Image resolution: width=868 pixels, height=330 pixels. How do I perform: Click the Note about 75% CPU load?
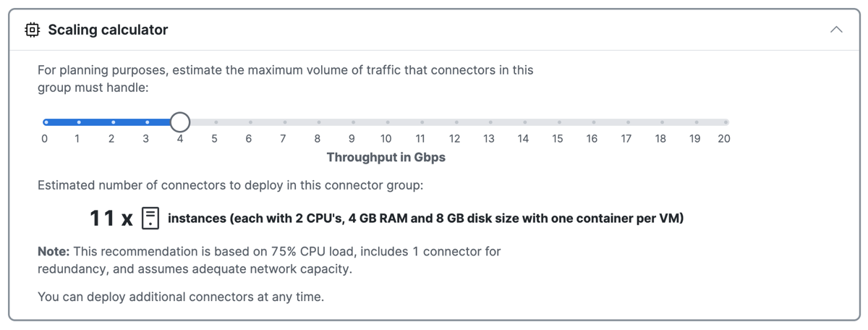pos(269,261)
